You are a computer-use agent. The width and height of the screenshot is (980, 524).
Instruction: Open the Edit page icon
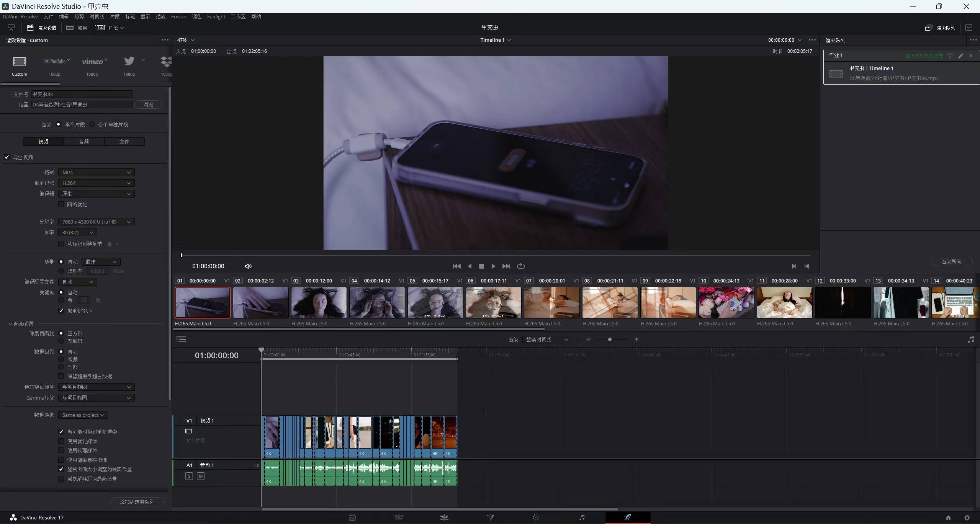click(x=444, y=517)
